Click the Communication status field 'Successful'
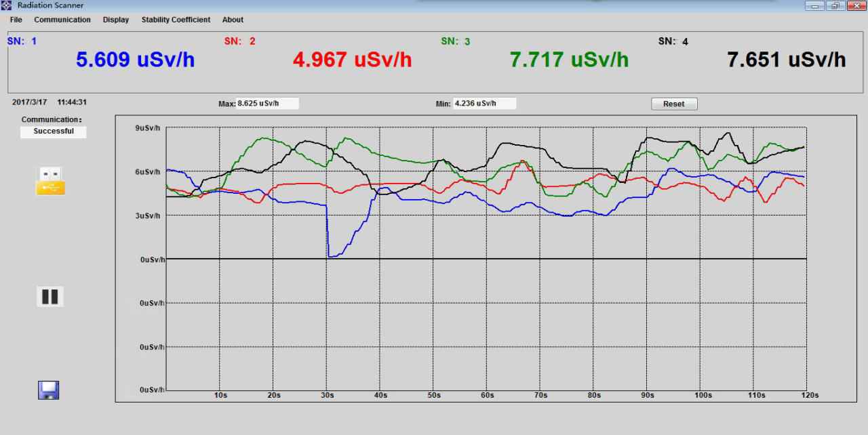 [54, 131]
